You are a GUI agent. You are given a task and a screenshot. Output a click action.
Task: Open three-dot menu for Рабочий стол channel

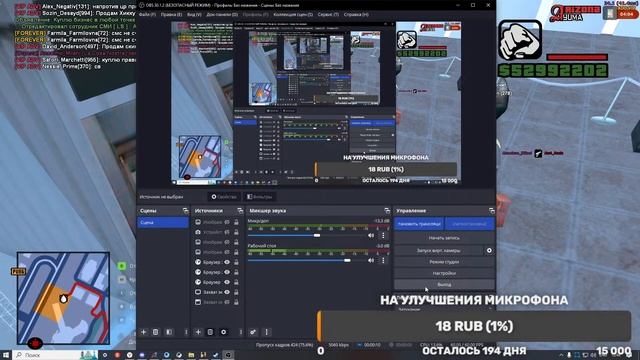383,260
